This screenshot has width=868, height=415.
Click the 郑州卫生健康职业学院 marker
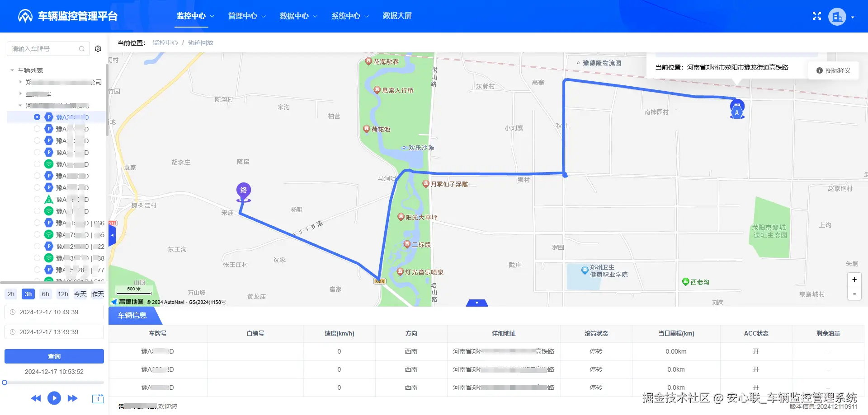tap(585, 270)
